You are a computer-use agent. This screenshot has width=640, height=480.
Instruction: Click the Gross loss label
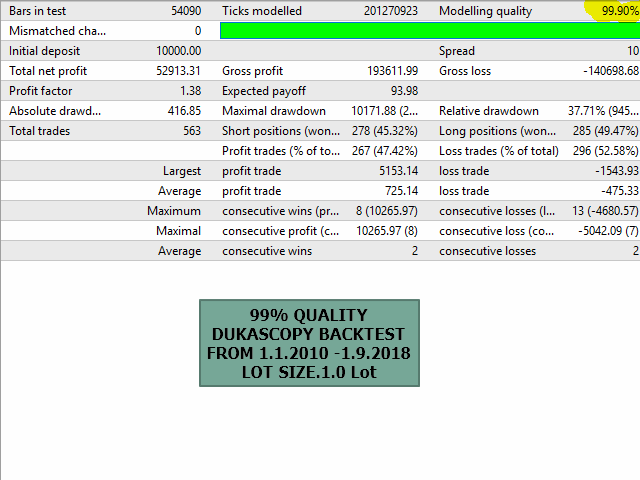[x=464, y=71]
